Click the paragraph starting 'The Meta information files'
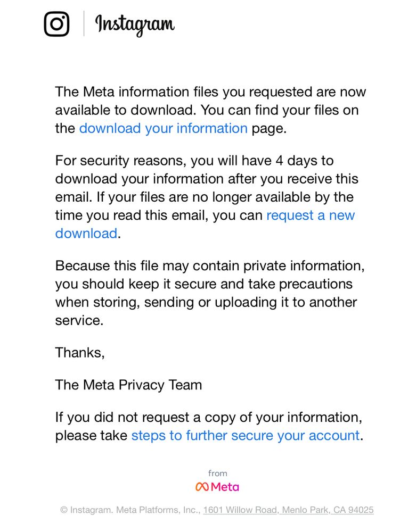This screenshot has width=400, height=532. pos(210,110)
